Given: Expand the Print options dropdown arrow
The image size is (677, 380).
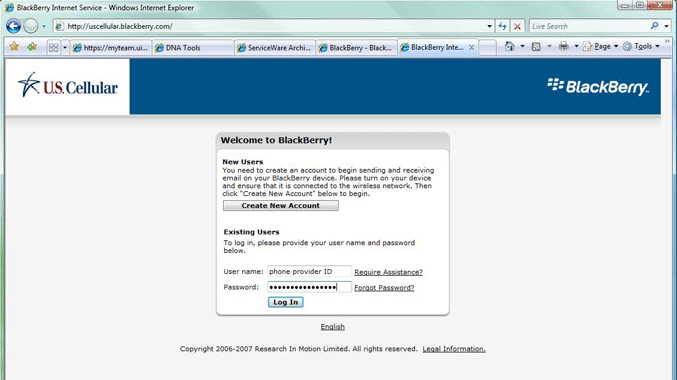Looking at the screenshot, I should [x=576, y=46].
